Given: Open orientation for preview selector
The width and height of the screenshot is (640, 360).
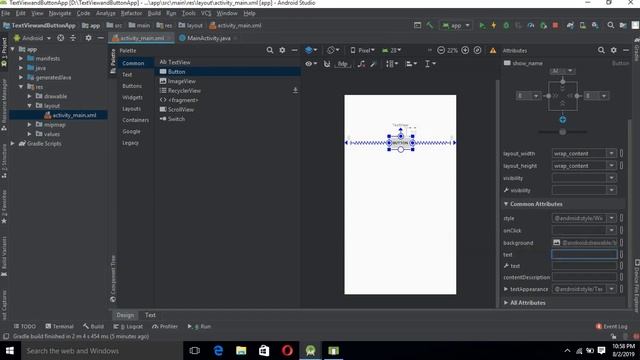Looking at the screenshot, I should [x=333, y=50].
